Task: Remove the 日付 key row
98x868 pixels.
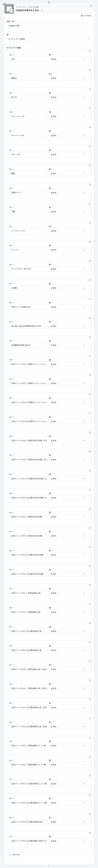Action: (x=90, y=51)
